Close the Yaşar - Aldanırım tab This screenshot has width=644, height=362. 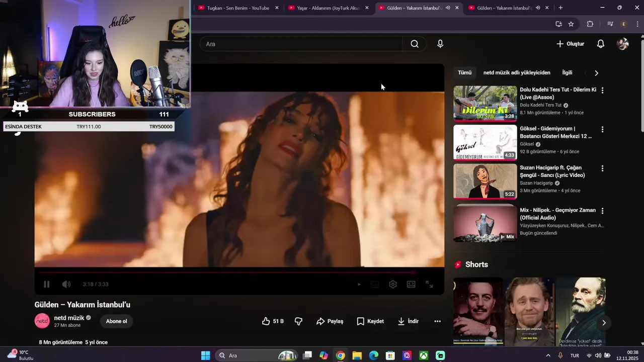click(367, 8)
